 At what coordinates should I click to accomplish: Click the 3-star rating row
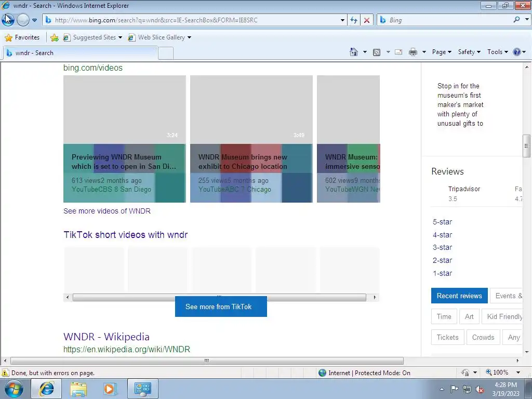coord(443,248)
